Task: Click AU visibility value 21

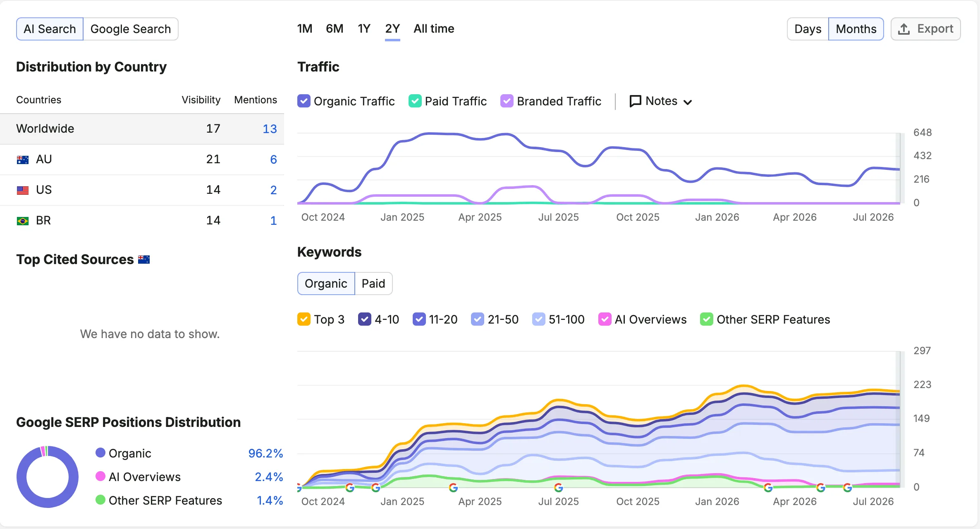Action: (x=213, y=160)
